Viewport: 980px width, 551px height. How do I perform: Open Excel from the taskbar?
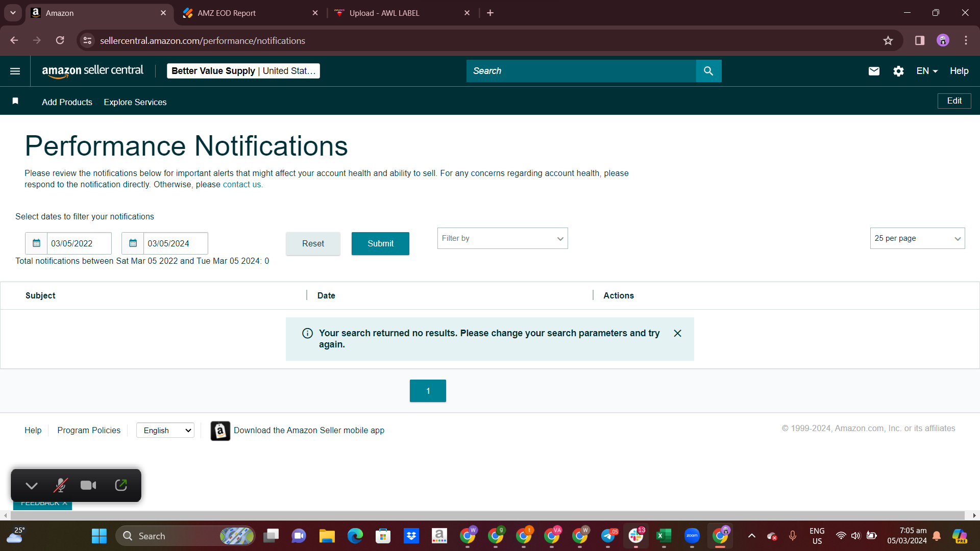[x=664, y=536]
